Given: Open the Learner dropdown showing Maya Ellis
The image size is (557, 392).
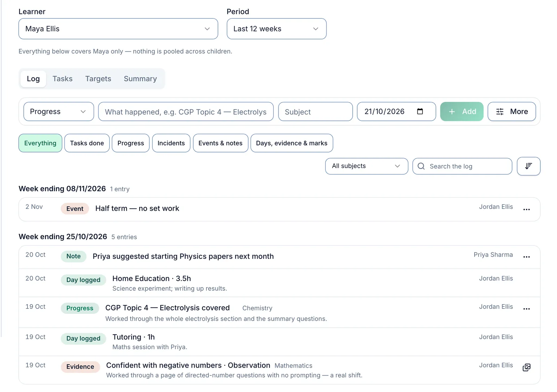Looking at the screenshot, I should click(x=118, y=29).
